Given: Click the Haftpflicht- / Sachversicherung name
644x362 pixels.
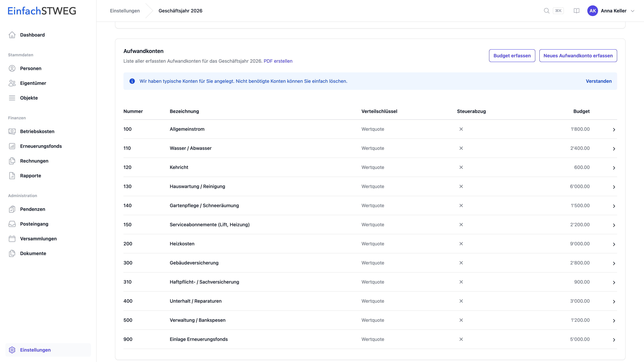Looking at the screenshot, I should point(204,282).
